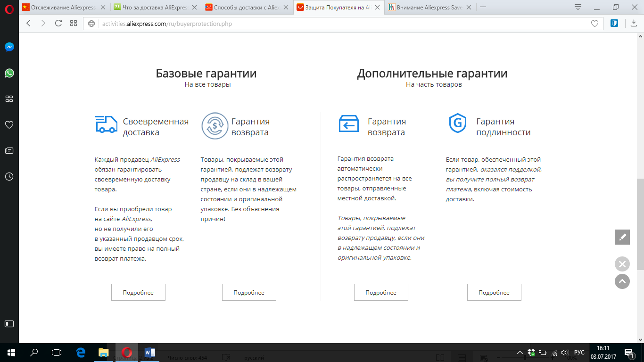Open the Bitwarden extension icon
Viewport: 644px width, 362px height.
pyautogui.click(x=614, y=23)
